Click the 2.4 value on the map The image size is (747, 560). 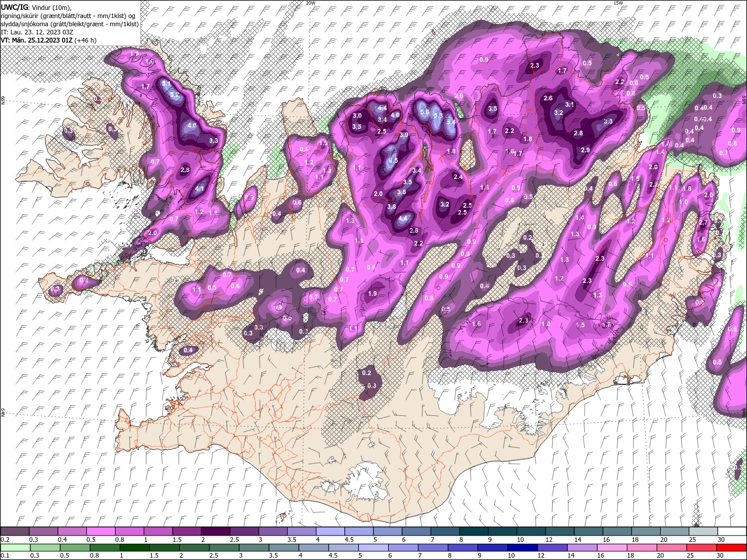click(458, 177)
